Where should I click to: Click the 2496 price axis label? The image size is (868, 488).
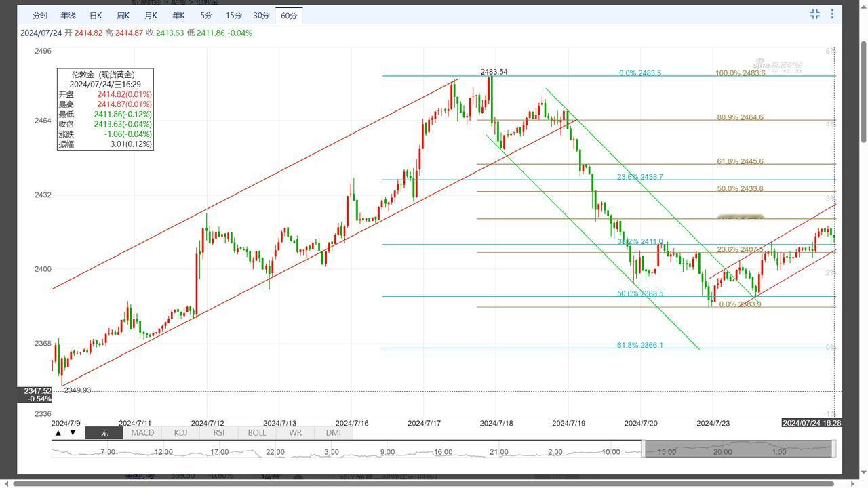click(x=43, y=51)
